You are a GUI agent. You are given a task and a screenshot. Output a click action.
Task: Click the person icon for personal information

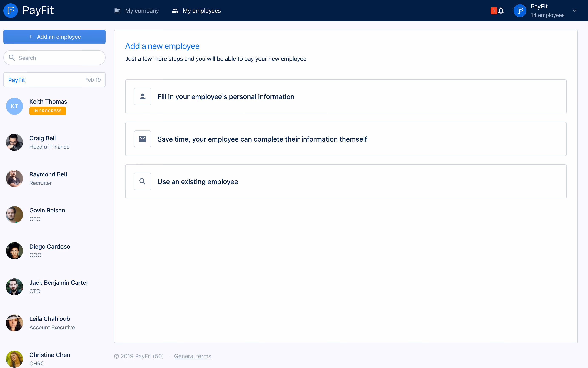pyautogui.click(x=143, y=96)
